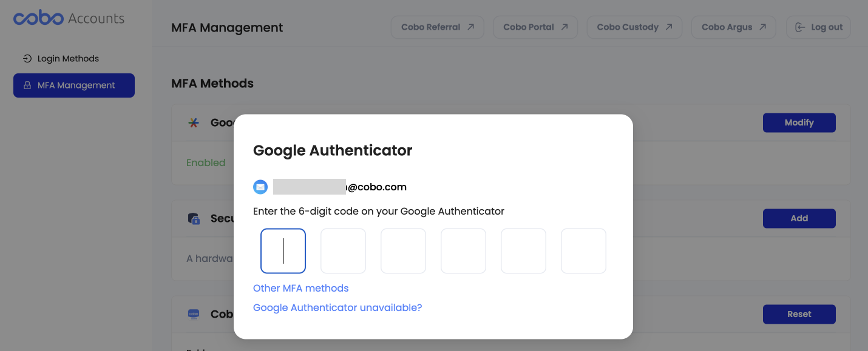Click the email icon in the dialog

click(x=260, y=187)
